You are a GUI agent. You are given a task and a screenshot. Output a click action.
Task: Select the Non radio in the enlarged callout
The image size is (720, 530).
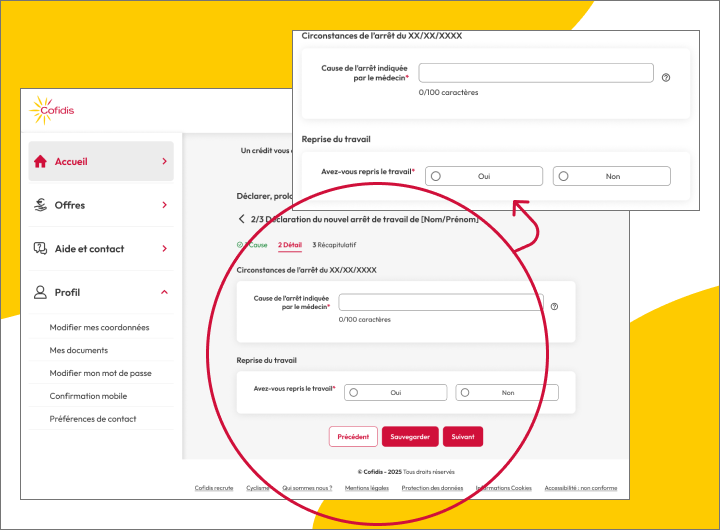(564, 176)
